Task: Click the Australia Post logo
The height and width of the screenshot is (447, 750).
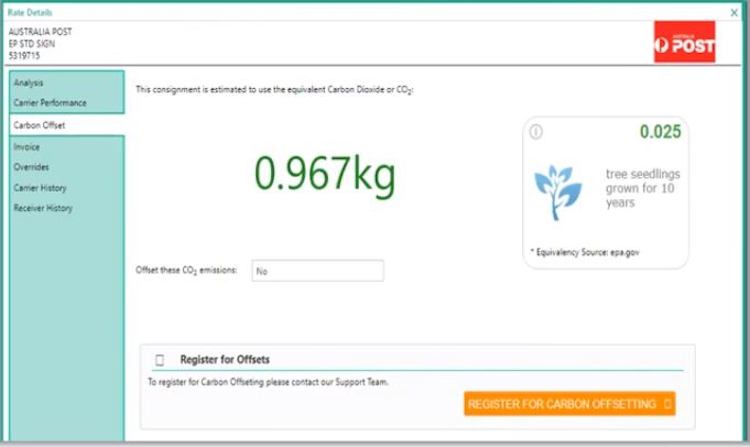Action: [684, 42]
